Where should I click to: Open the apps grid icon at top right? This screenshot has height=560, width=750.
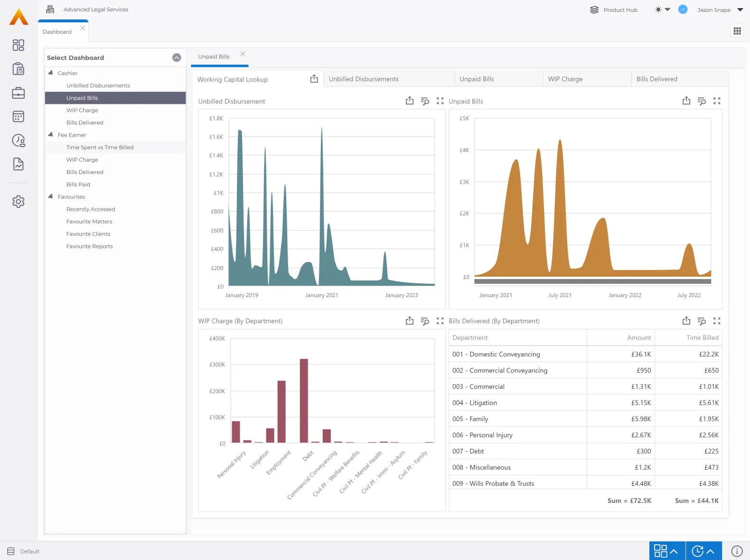pyautogui.click(x=737, y=31)
